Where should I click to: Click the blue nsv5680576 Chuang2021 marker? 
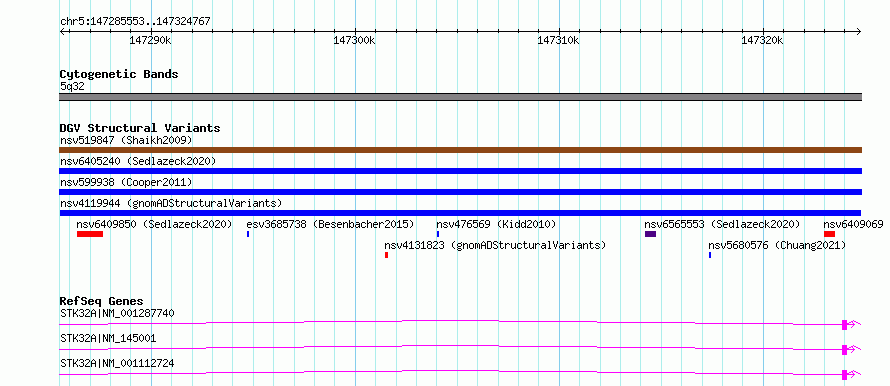click(710, 255)
